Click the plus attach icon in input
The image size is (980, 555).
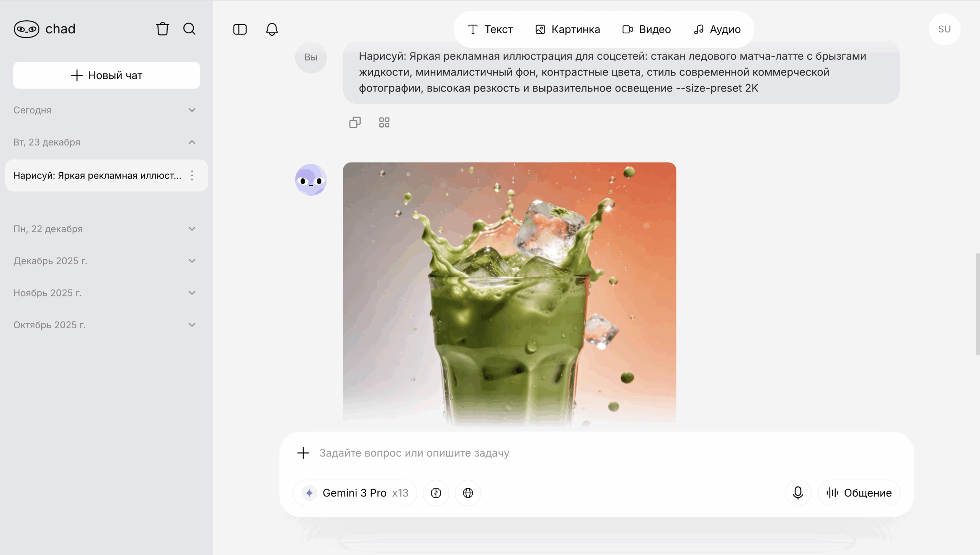click(303, 453)
